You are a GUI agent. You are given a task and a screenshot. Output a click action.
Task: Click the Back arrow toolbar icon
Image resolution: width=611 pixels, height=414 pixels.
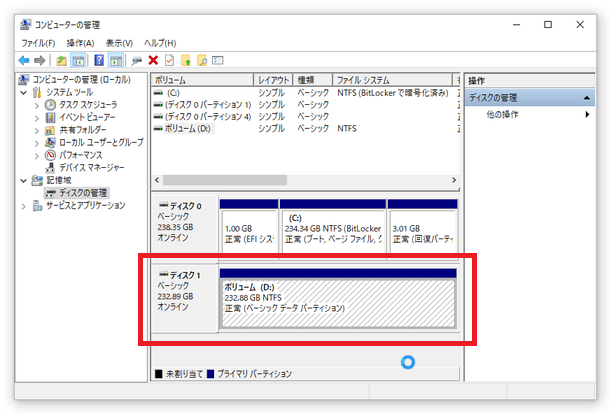tap(24, 60)
